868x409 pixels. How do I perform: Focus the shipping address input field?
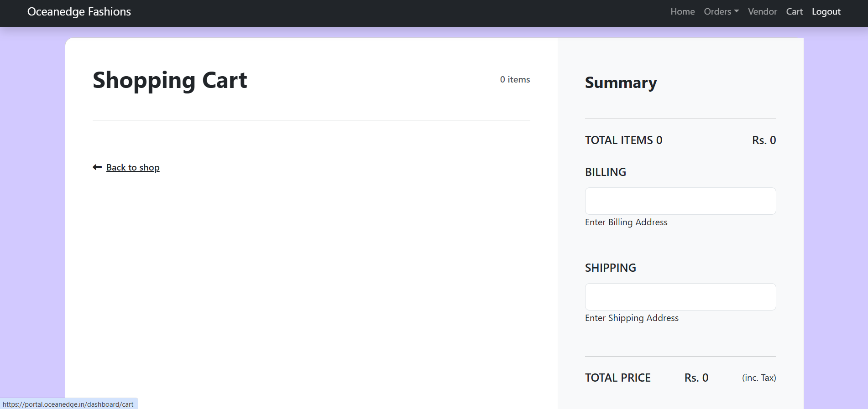click(x=680, y=297)
